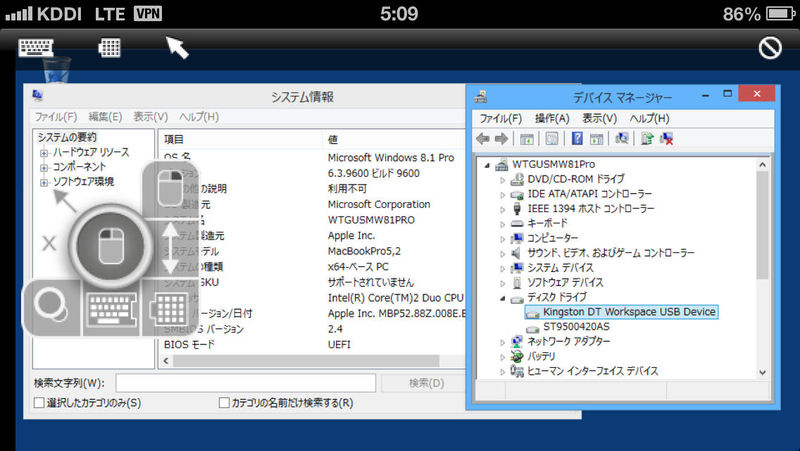Viewport: 800px width, 451px height.
Task: Tap the keyboard icon in overlay panel
Action: point(112,309)
